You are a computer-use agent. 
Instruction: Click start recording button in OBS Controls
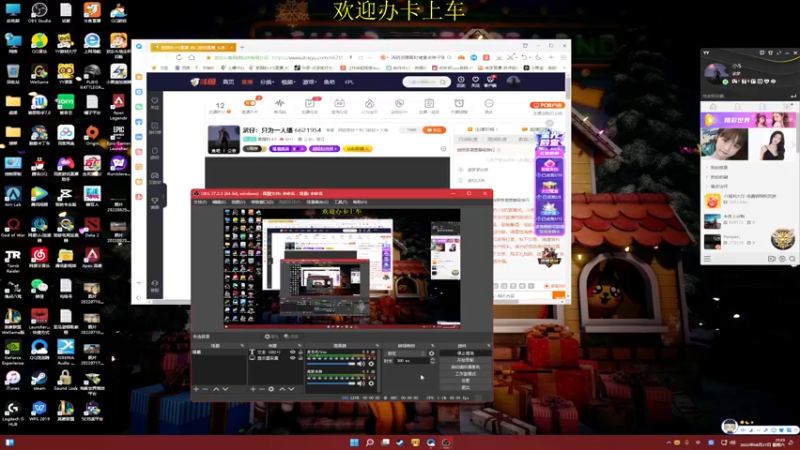coord(465,360)
